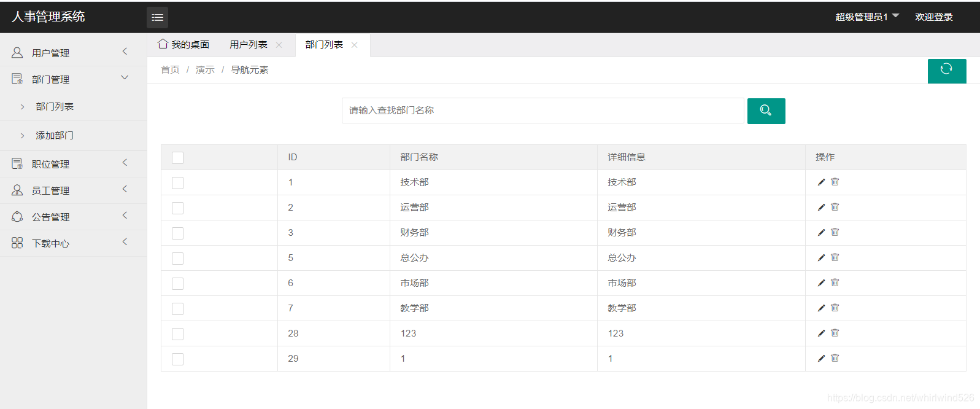Click the 人事管理系统 logo title
Image resolution: width=980 pixels, height=409 pixels.
tap(48, 17)
